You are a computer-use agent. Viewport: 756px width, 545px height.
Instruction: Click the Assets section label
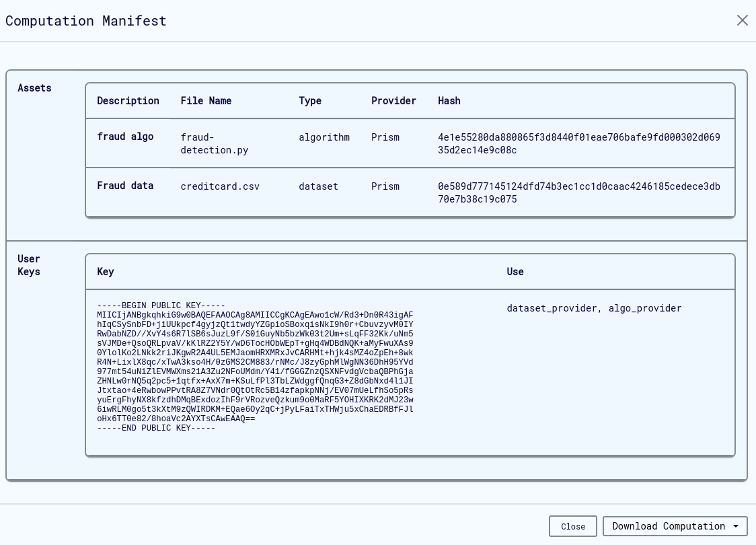click(x=34, y=87)
